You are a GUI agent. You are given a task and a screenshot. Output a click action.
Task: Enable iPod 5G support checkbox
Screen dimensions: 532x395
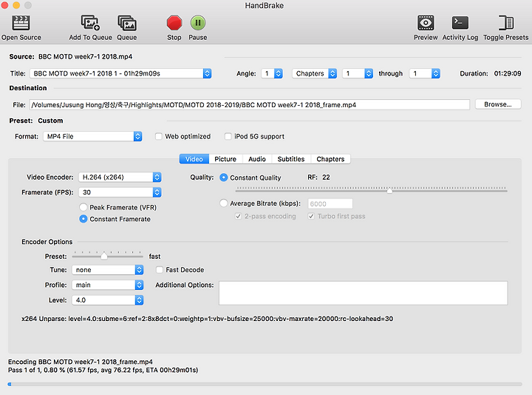228,137
